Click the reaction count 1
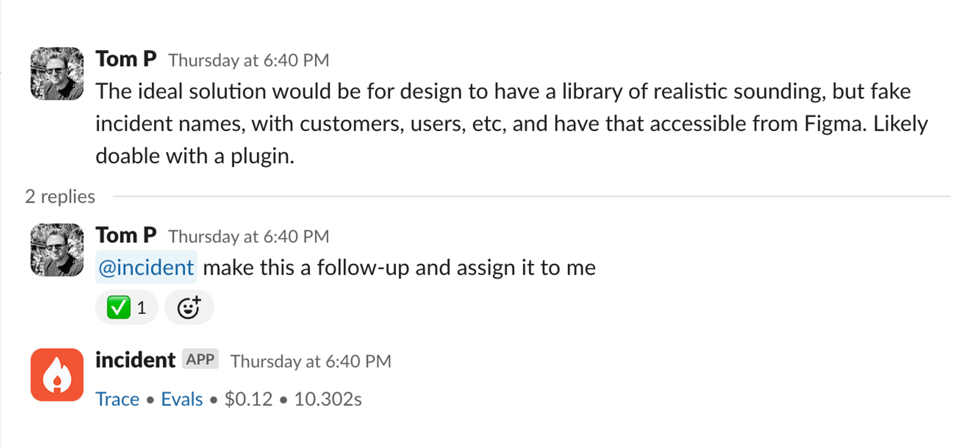 point(142,308)
